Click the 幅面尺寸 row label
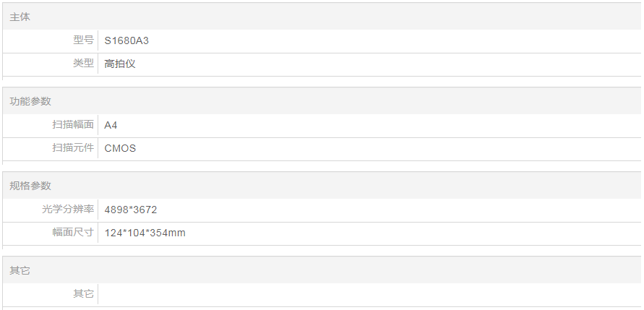The image size is (644, 310). point(73,233)
